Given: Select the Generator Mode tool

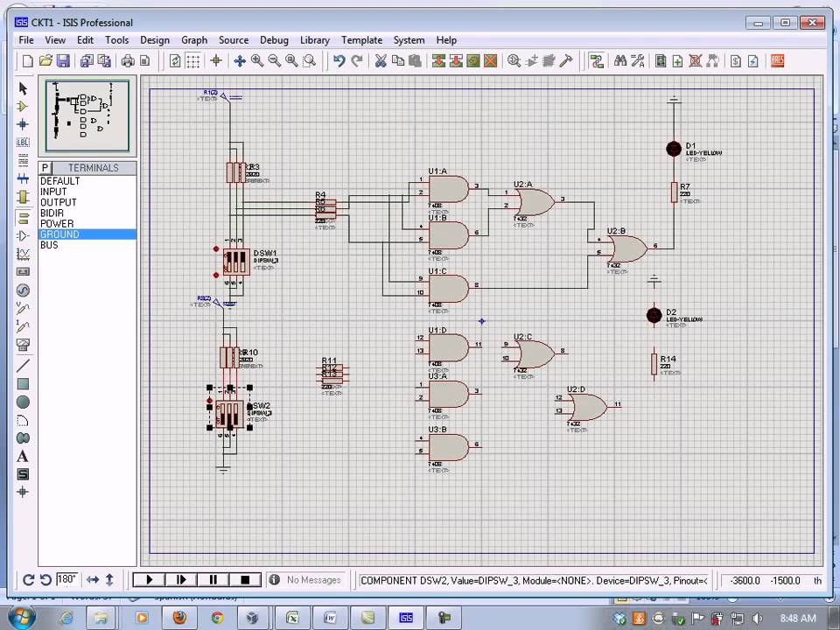Looking at the screenshot, I should coord(23,290).
